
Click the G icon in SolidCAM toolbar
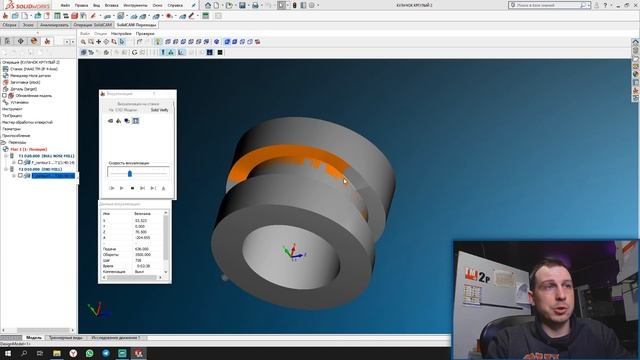click(134, 52)
